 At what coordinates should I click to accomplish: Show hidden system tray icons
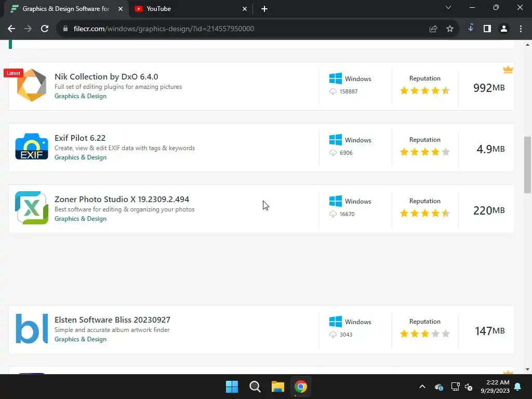tap(422, 387)
